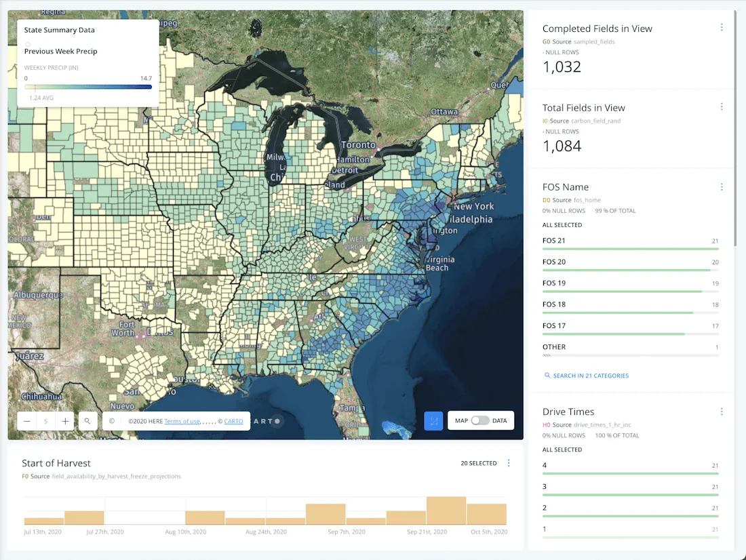Zoom in using the plus icon on the map
The height and width of the screenshot is (560, 746).
(64, 420)
